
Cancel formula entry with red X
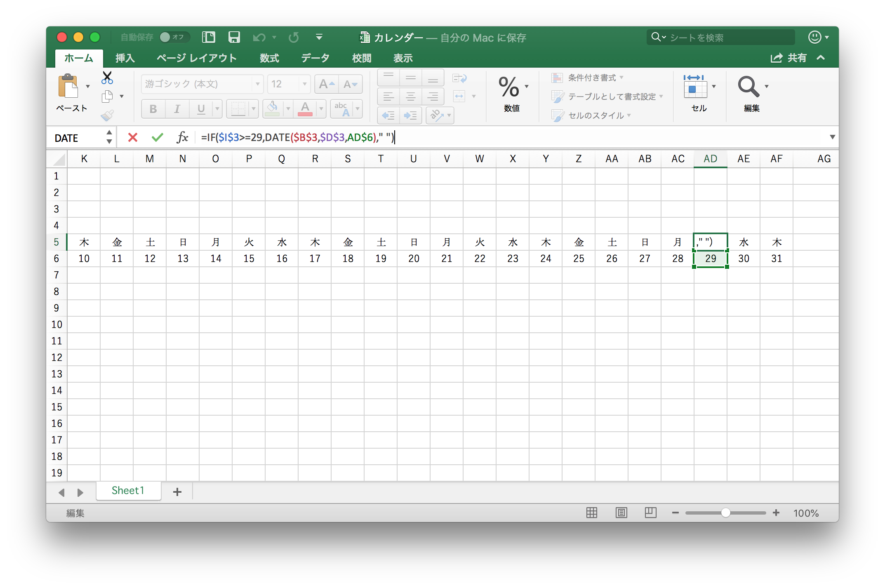[132, 137]
